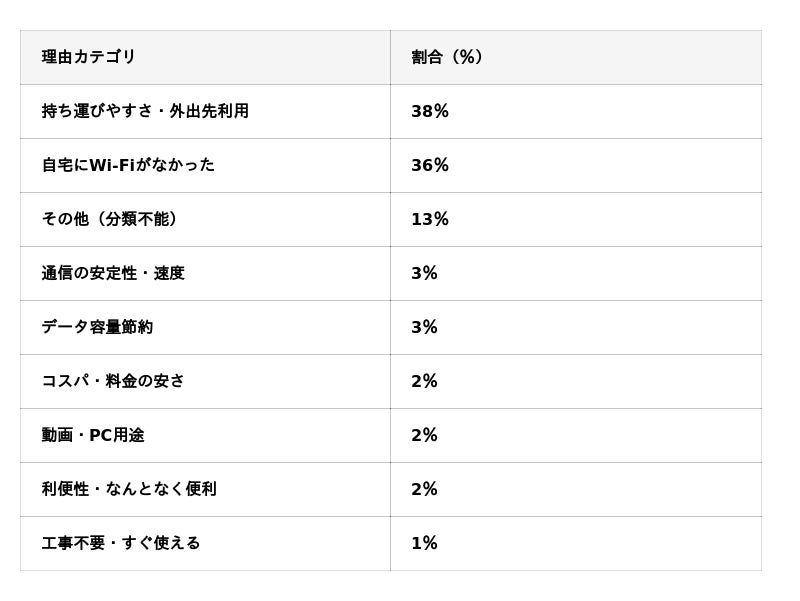Click the 3% cell beside 通信の安定性・速度
This screenshot has width=800, height=601.
tap(424, 273)
